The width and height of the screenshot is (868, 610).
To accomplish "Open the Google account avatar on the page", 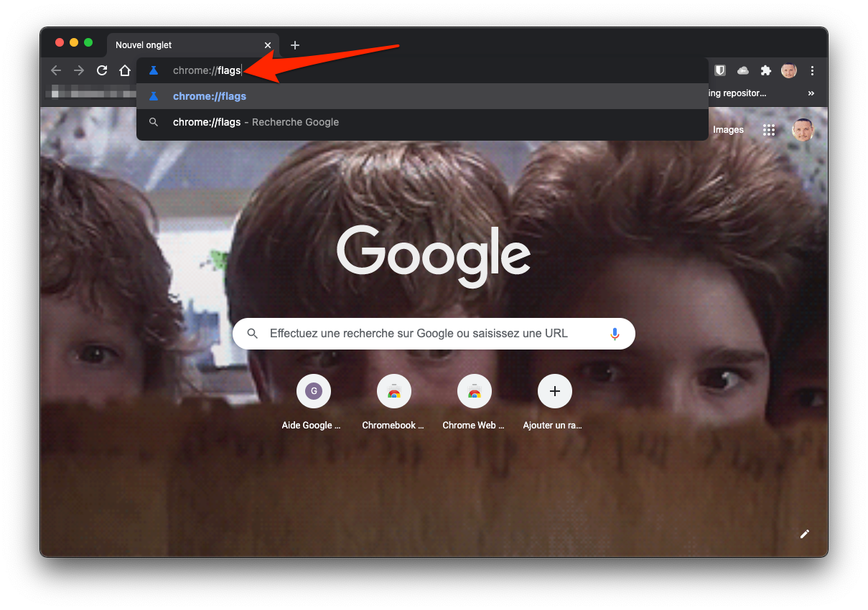I will 803,130.
